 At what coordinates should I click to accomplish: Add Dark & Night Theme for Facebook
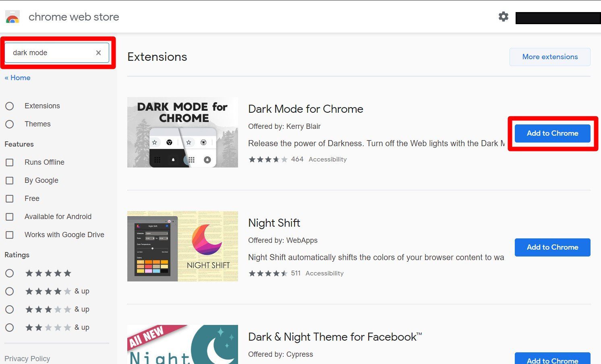pyautogui.click(x=552, y=358)
